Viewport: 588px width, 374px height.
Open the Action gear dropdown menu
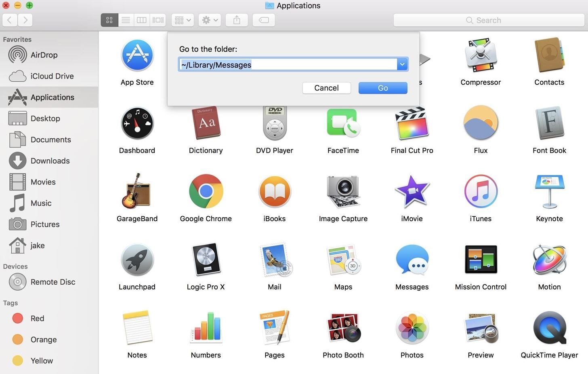210,20
